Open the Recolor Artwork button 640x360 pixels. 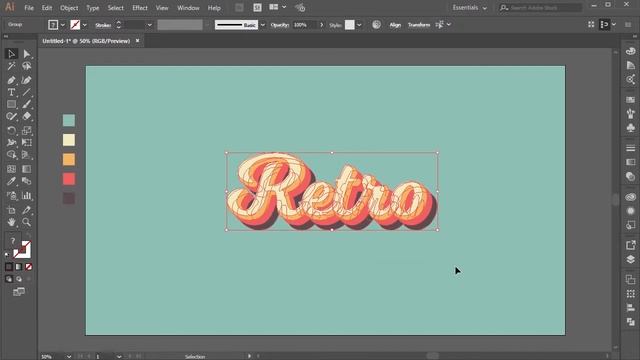pos(376,24)
